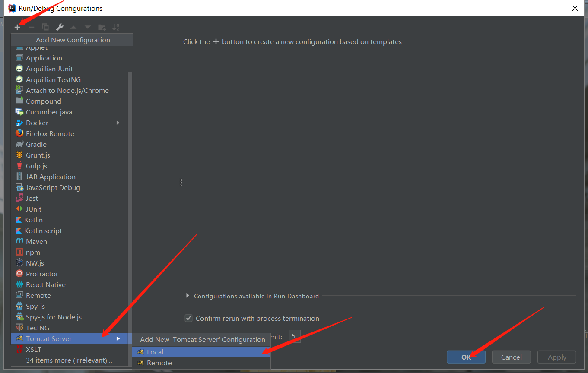Screen dimensions: 588x373
Task: Click the Docker whale icon
Action: (19, 123)
